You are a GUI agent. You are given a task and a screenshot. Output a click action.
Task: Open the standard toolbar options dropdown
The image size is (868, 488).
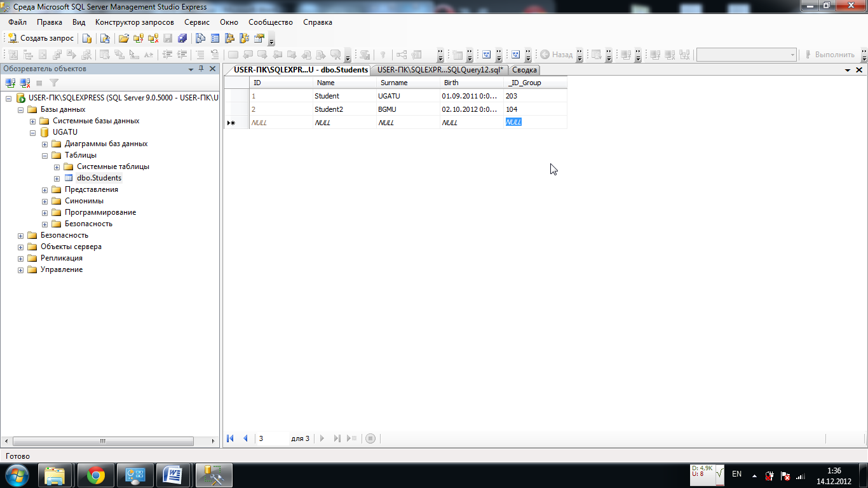click(272, 41)
